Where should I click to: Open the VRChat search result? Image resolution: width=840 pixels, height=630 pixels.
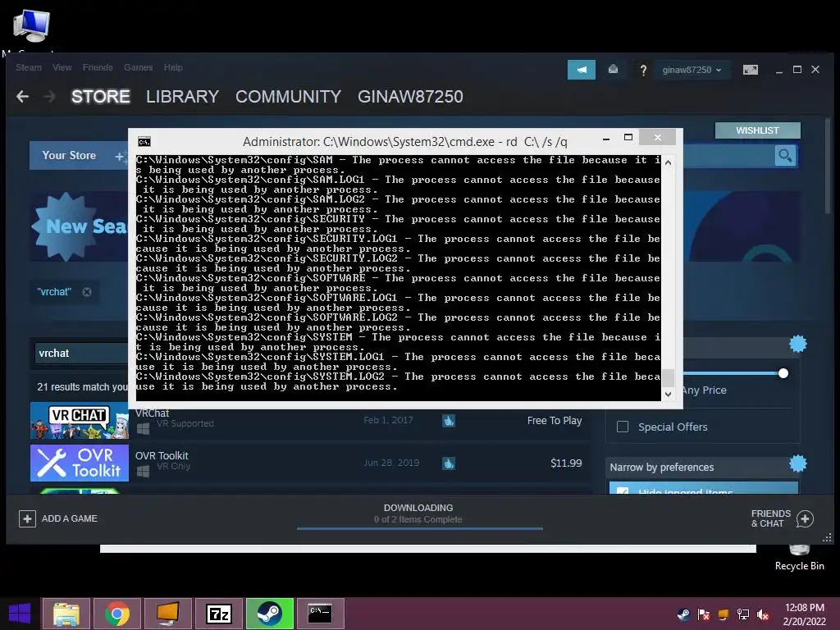[311, 421]
